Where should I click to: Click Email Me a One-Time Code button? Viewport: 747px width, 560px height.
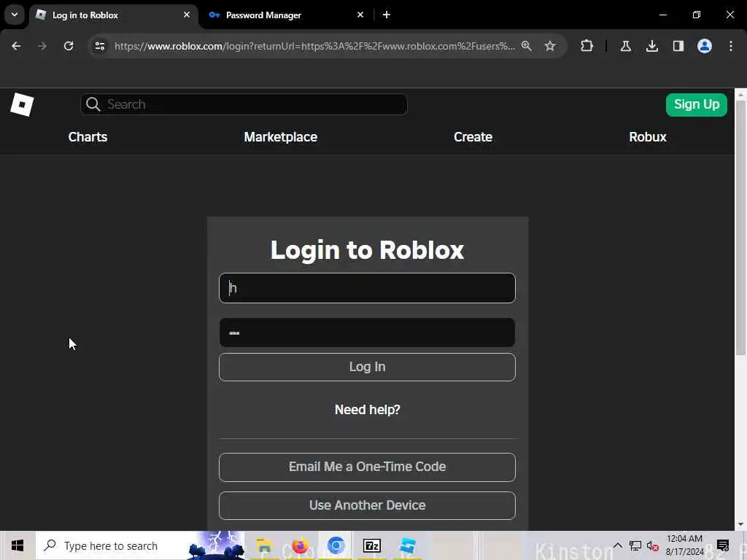[x=367, y=467]
